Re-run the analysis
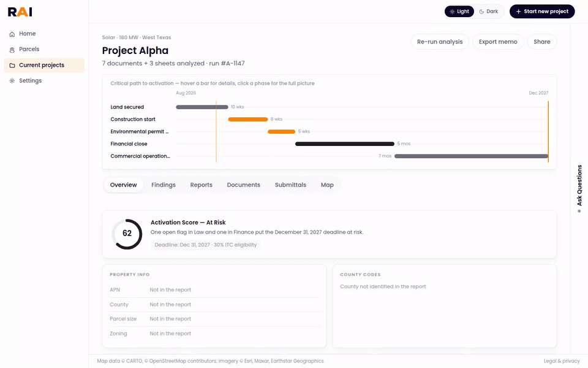Viewport: 588px width, 368px height. (440, 42)
